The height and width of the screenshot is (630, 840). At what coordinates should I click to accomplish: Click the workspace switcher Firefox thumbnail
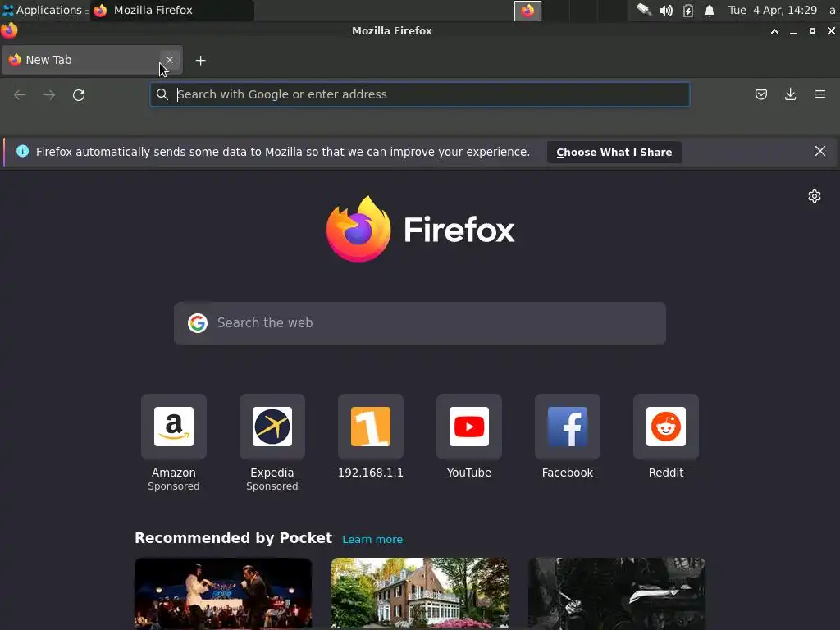coord(527,11)
